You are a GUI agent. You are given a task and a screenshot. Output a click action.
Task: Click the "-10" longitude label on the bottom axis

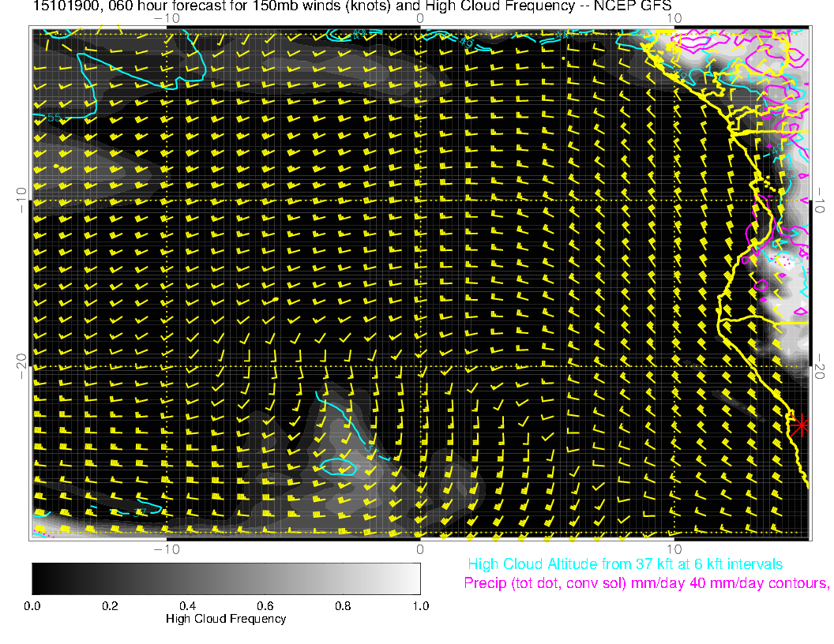[x=167, y=549]
